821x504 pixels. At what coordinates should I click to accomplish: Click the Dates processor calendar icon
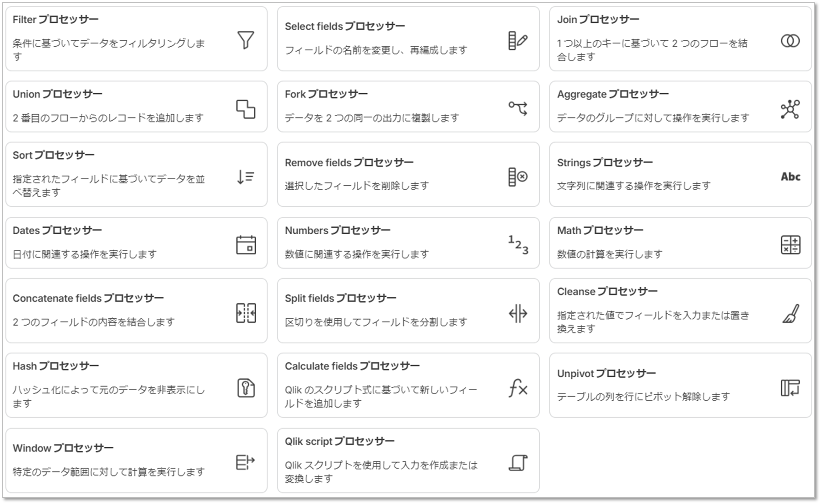click(246, 245)
